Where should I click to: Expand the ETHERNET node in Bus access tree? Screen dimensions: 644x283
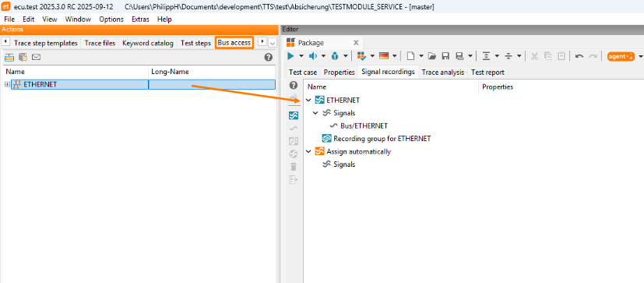coord(7,84)
